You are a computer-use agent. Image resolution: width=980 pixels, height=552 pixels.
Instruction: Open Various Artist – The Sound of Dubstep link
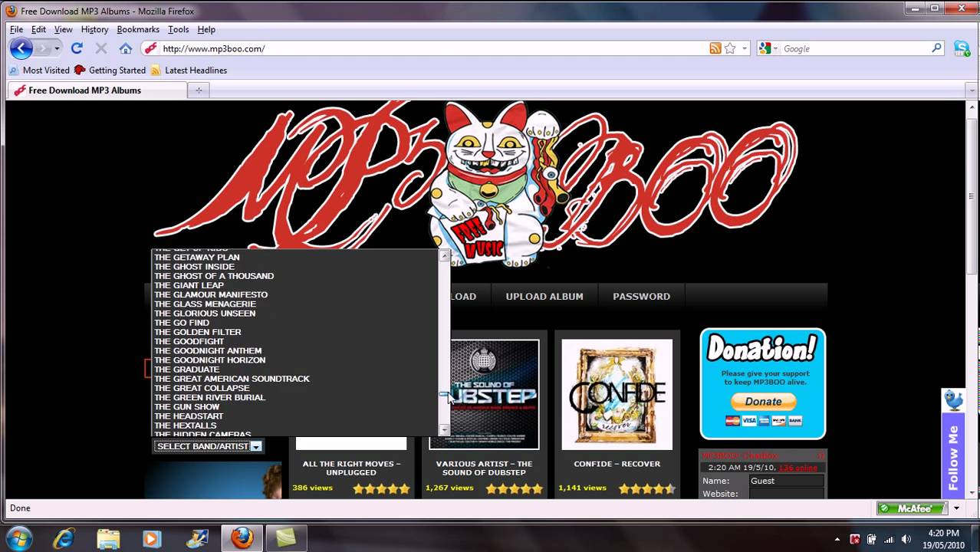click(x=484, y=468)
